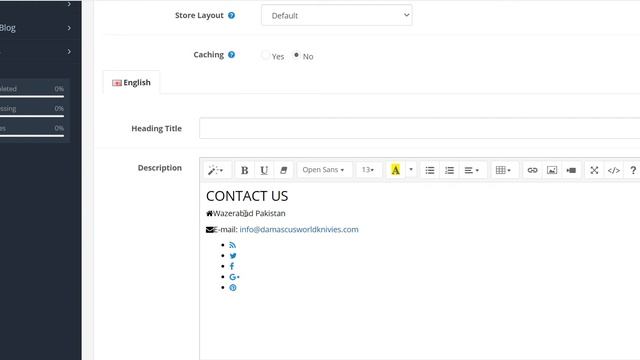Click the Store Layout help icon
640x360 pixels.
pyautogui.click(x=231, y=16)
